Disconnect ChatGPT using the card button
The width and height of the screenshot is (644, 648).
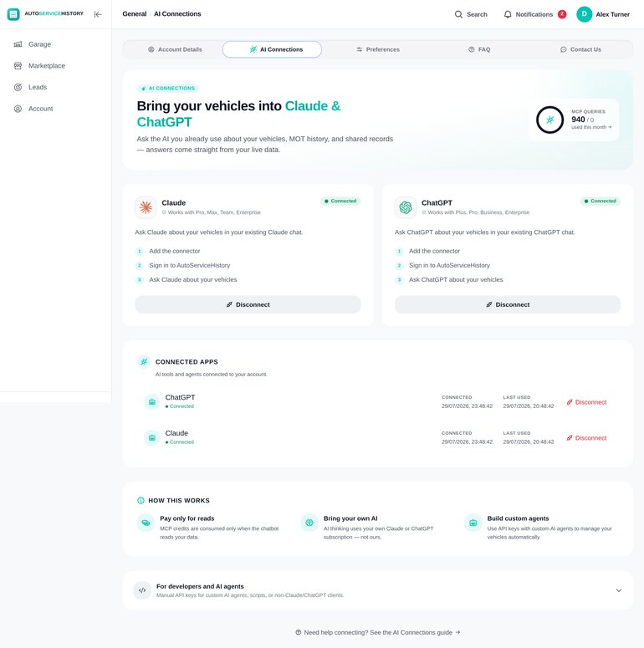pyautogui.click(x=508, y=304)
